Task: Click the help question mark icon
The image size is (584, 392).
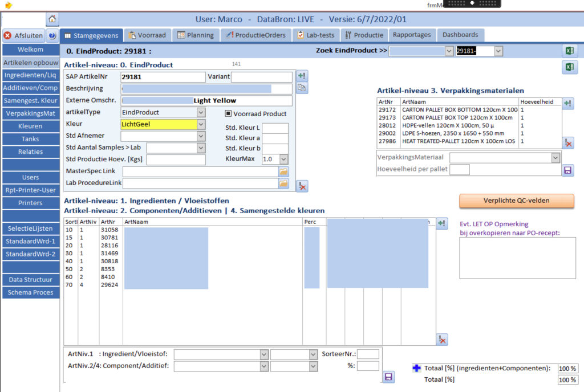Action: [52, 35]
